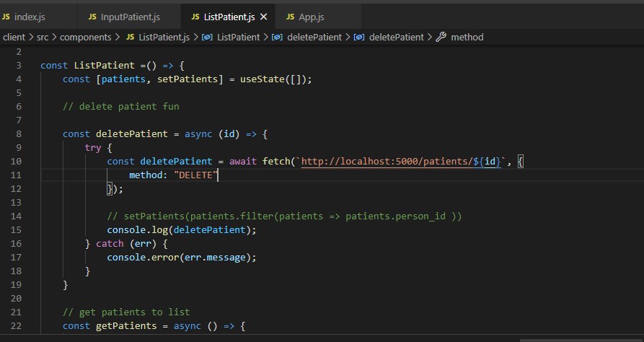The height and width of the screenshot is (342, 644).
Task: Click line number 3 in the gutter
Action: point(19,66)
